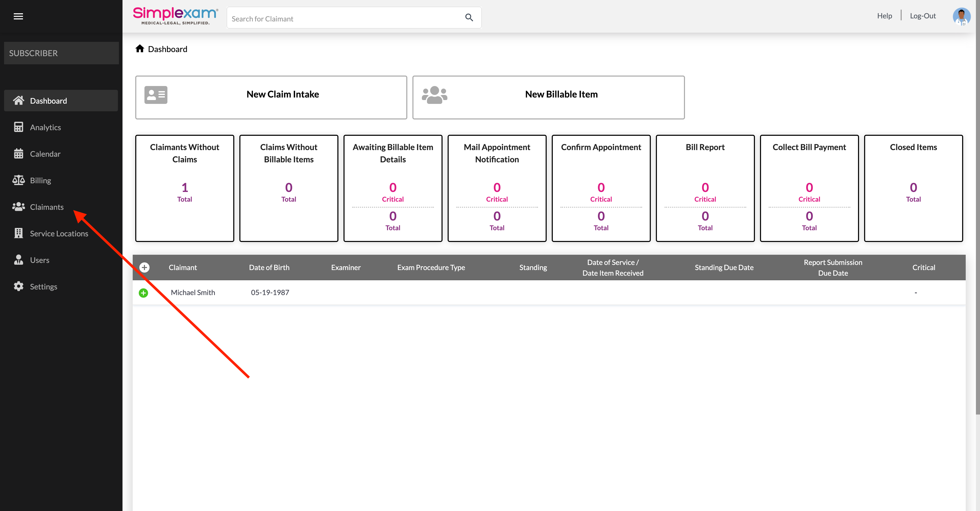Expand Michael Smith row with green plus
Viewport: 980px width, 511px height.
[143, 293]
